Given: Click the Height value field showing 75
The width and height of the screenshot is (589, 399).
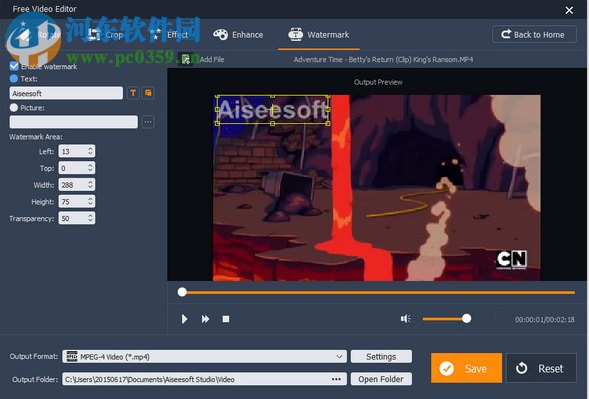Looking at the screenshot, I should click(x=73, y=201).
